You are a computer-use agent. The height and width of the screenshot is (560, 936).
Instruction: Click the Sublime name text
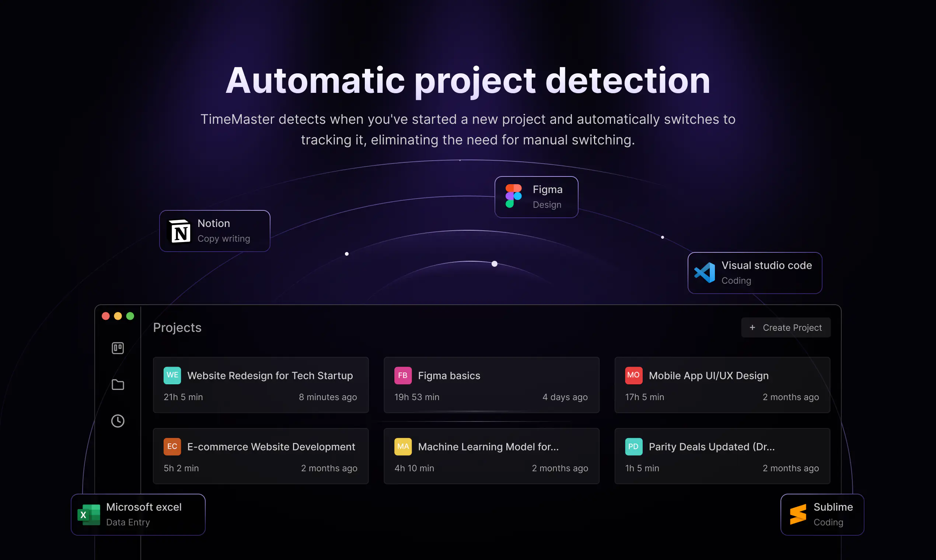[833, 507]
